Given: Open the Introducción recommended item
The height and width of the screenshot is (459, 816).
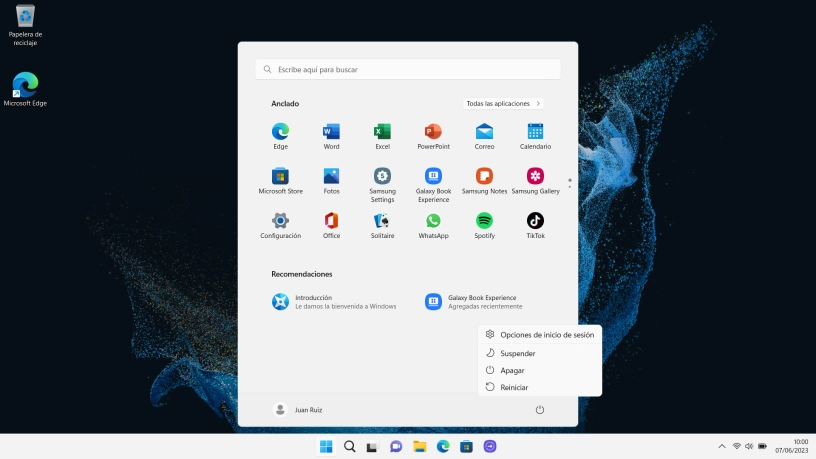Looking at the screenshot, I should (334, 302).
